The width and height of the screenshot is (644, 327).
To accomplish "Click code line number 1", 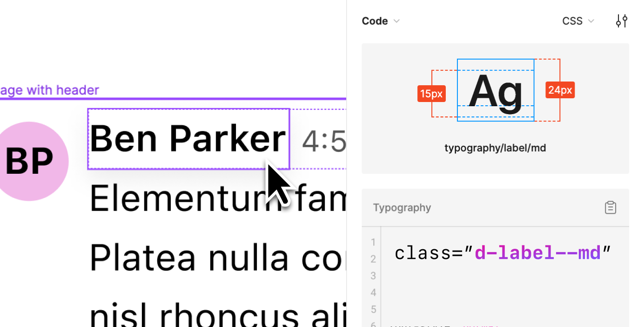I will click(373, 242).
